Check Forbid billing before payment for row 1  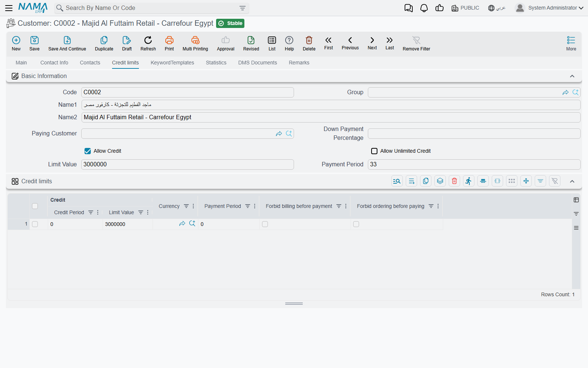[x=265, y=224]
